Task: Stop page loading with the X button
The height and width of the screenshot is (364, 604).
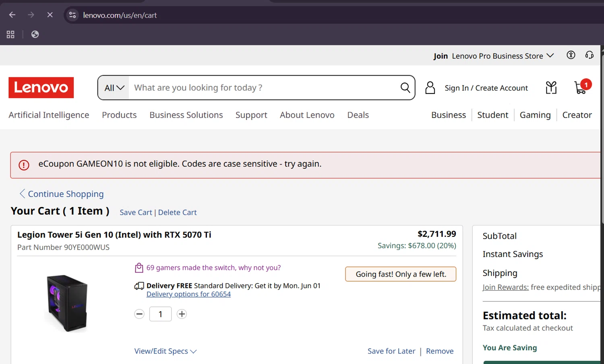Action: click(50, 15)
